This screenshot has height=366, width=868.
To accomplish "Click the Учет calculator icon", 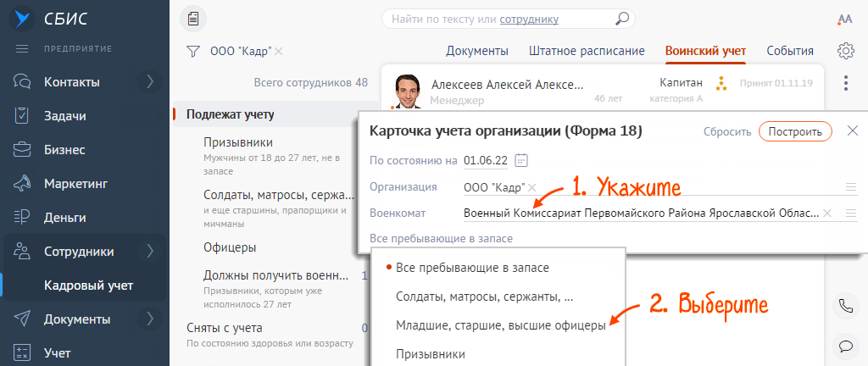I will point(21,352).
